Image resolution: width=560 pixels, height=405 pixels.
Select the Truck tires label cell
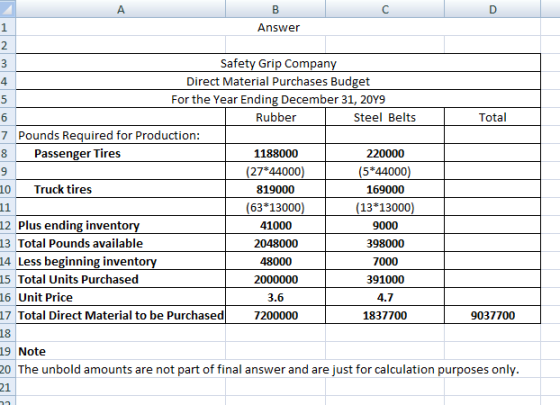point(121,189)
